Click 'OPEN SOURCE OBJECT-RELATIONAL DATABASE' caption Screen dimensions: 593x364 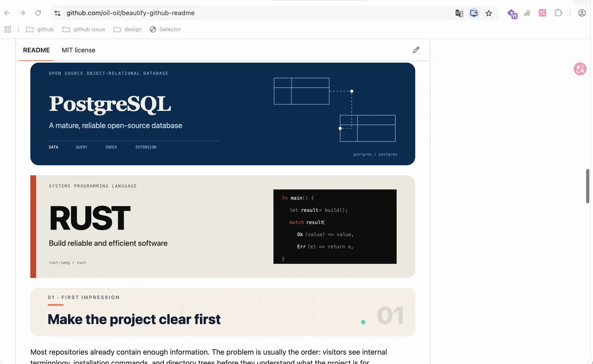coord(109,73)
